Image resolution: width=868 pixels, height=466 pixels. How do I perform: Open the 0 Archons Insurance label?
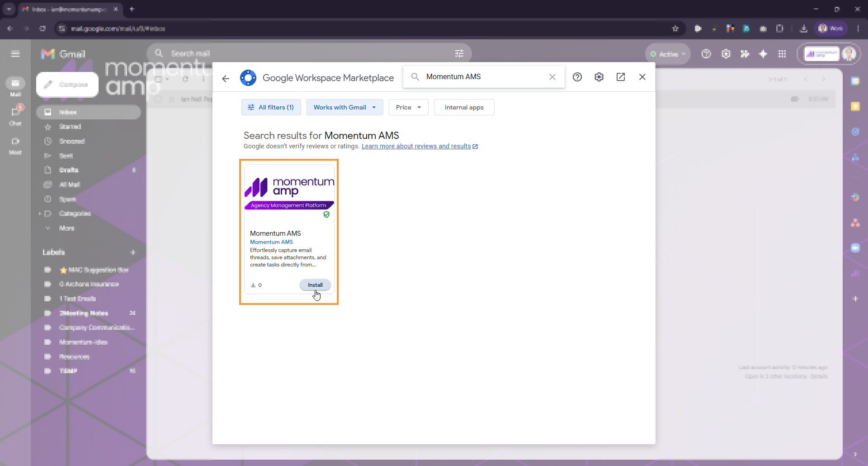88,284
